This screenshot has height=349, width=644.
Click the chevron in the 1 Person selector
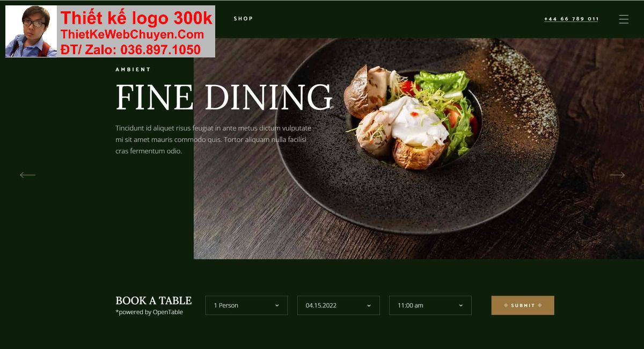(277, 306)
